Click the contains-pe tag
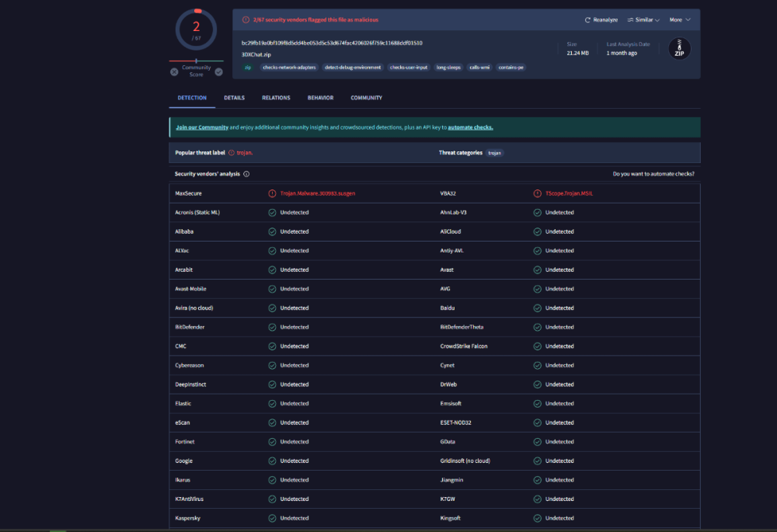The height and width of the screenshot is (532, 777). pos(511,68)
